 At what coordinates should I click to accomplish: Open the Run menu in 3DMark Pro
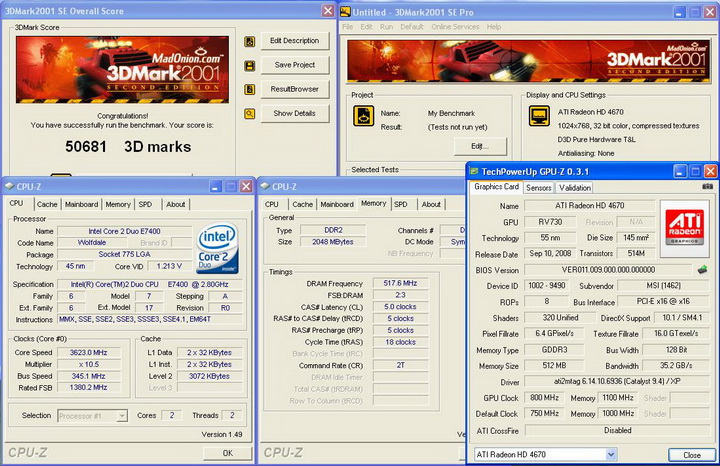(386, 27)
